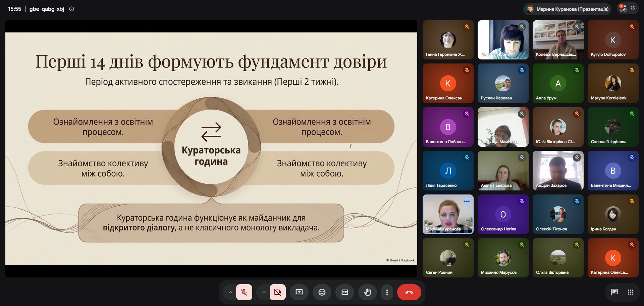Open the chat with everyone panel
This screenshot has height=306, width=644.
(614, 292)
